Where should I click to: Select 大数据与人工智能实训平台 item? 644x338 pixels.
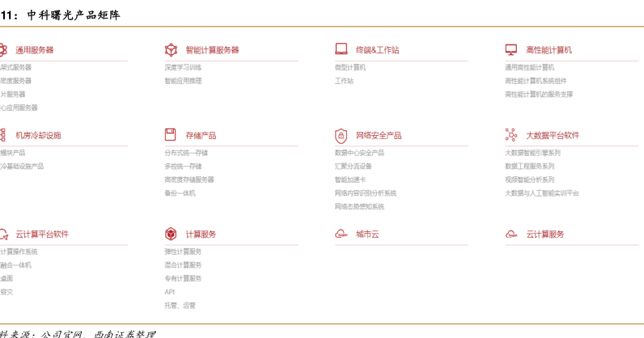542,193
